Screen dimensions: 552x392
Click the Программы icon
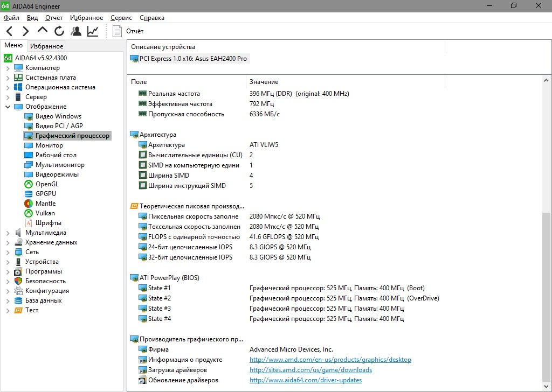[18, 271]
